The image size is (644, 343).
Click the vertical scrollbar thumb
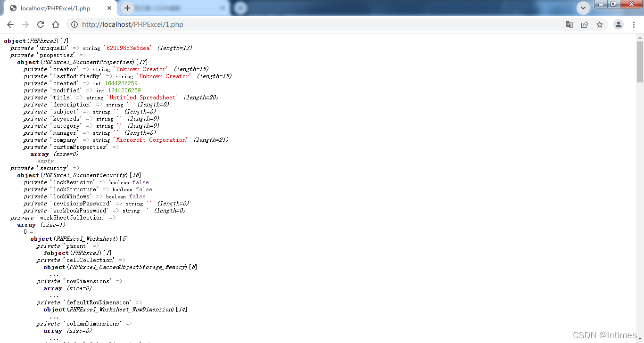tap(640, 61)
